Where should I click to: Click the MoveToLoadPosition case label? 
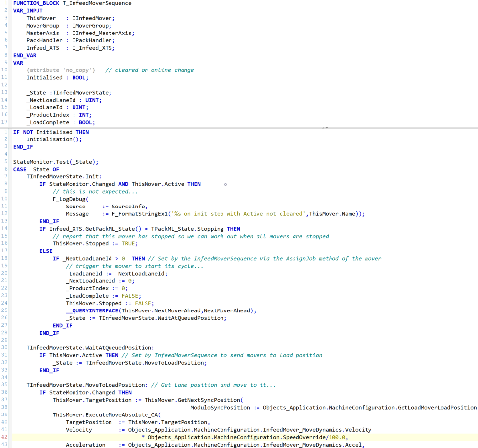(x=87, y=385)
